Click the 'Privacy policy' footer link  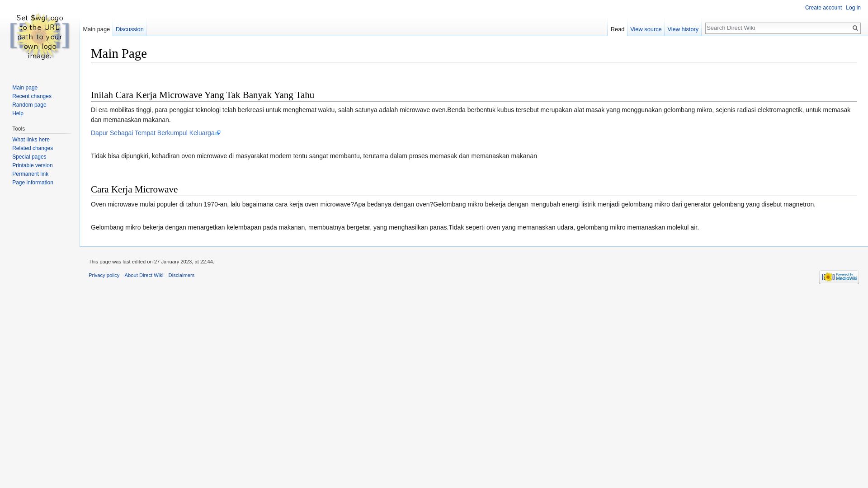tap(104, 275)
